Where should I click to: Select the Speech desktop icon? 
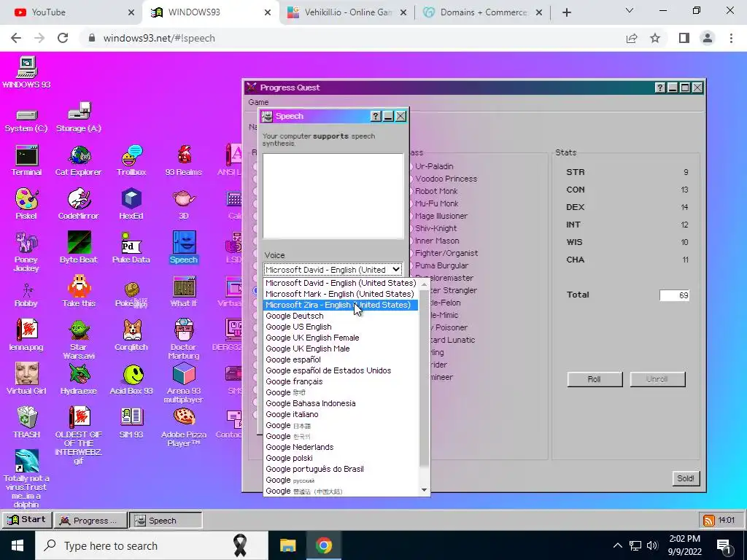[x=183, y=248]
